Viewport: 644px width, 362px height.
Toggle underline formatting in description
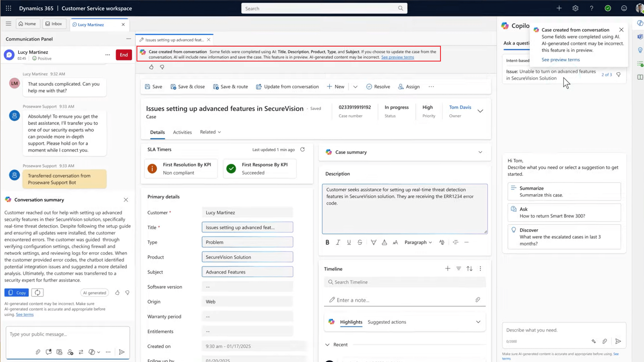pyautogui.click(x=349, y=242)
